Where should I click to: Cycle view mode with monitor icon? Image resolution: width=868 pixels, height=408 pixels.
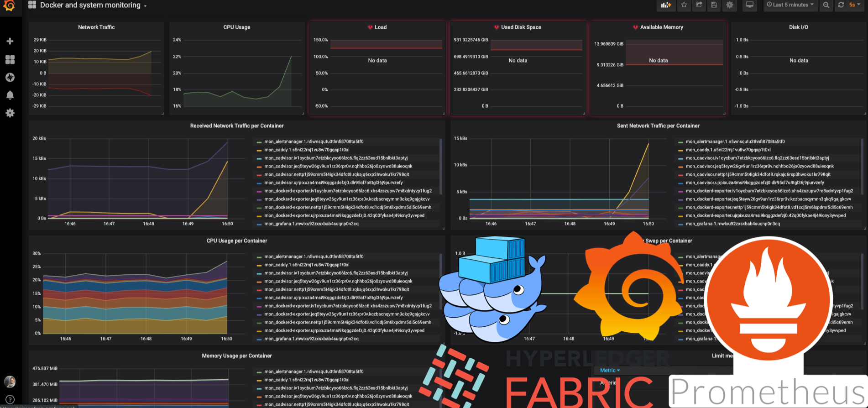click(x=749, y=5)
